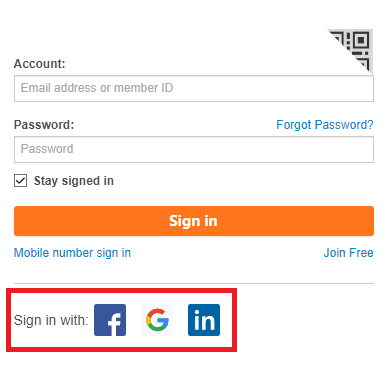The image size is (391, 375).
Task: Click the Sign in with: text
Action: pos(51,320)
